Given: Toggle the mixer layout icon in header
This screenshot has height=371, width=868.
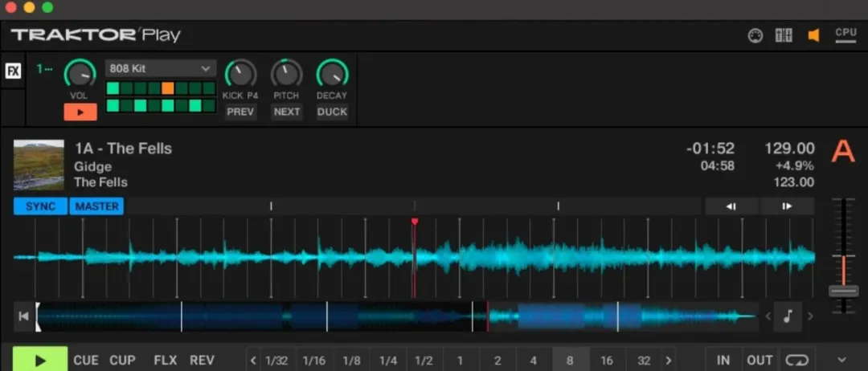Looking at the screenshot, I should coord(784,36).
